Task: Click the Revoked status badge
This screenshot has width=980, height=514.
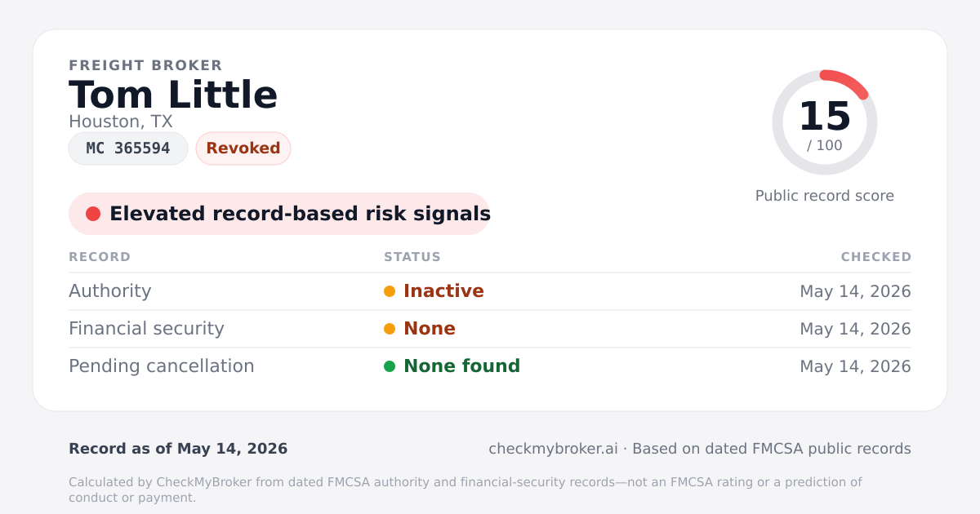Action: click(x=243, y=148)
